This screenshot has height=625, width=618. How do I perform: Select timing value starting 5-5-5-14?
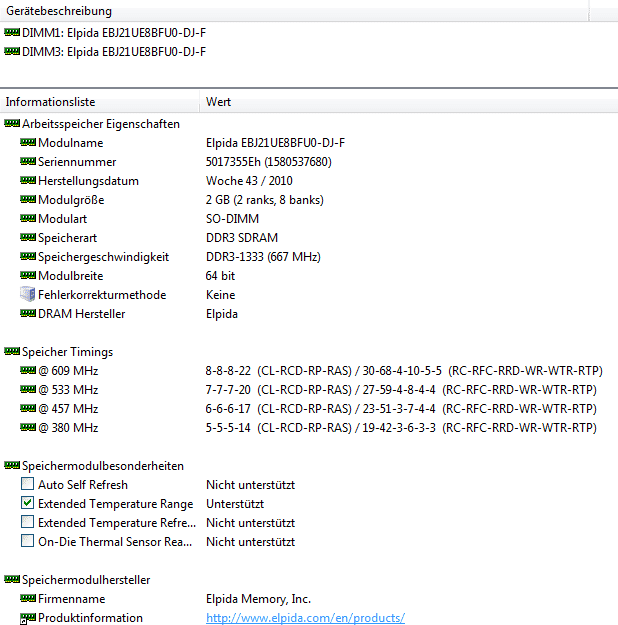pyautogui.click(x=401, y=428)
